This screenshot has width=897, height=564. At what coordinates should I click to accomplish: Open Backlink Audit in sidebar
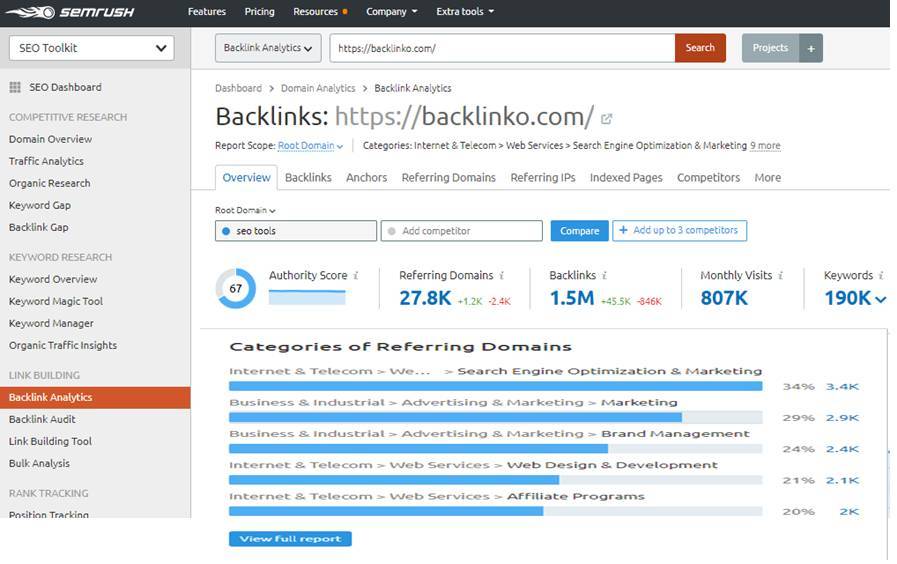point(42,419)
